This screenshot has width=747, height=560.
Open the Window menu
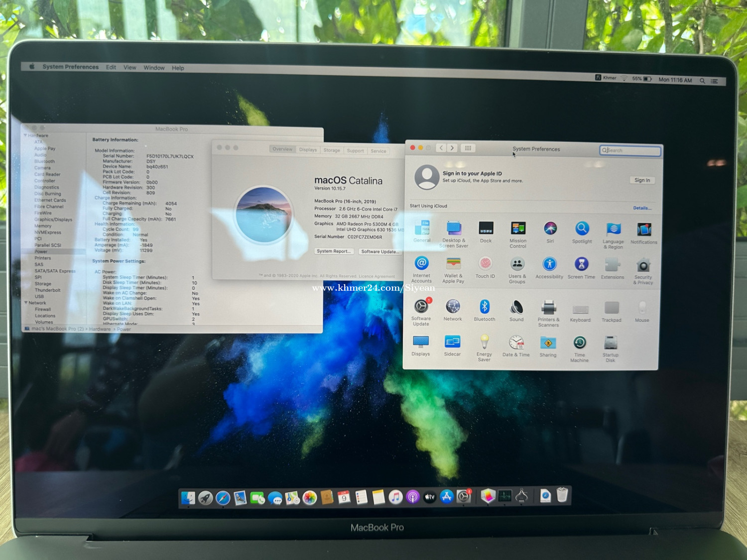[x=154, y=68]
